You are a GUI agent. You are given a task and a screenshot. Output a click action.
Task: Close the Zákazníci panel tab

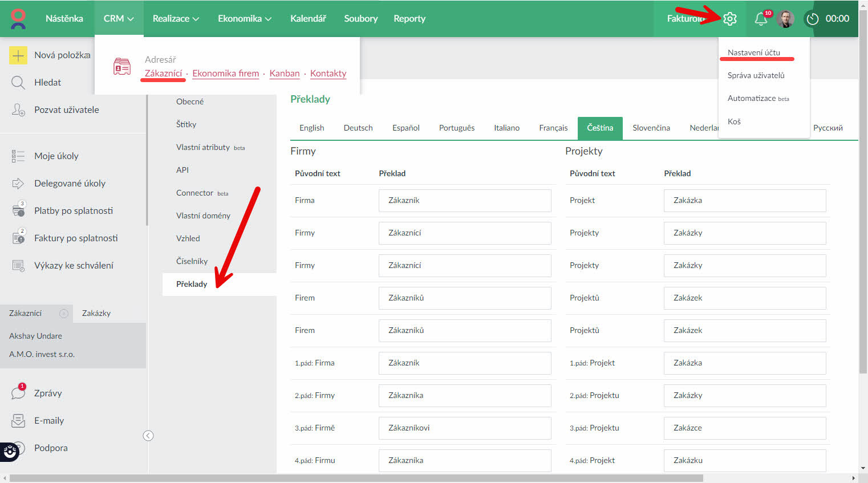64,313
